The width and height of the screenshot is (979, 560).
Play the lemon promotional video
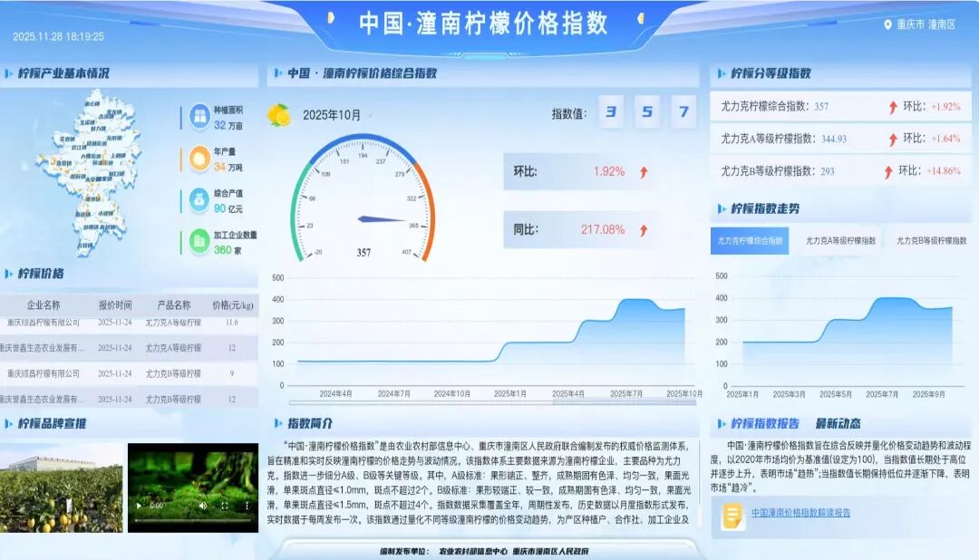140,506
